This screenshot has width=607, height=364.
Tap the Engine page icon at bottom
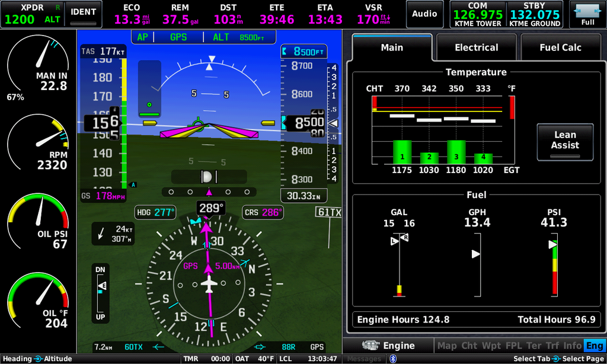[371, 346]
